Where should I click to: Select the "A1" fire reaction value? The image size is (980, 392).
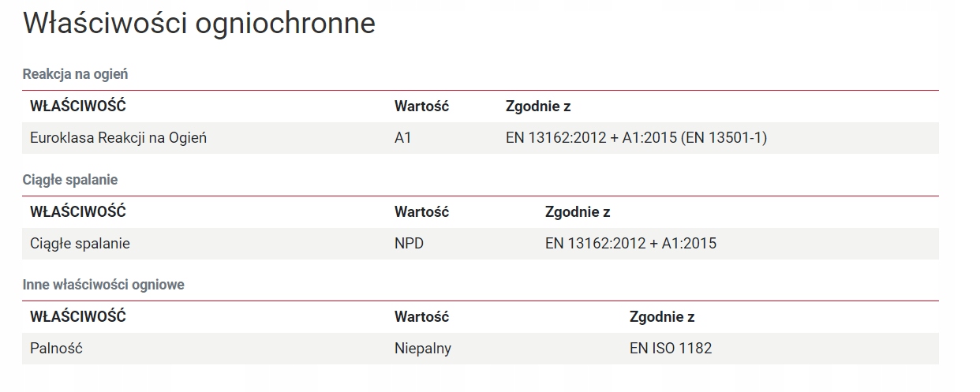[403, 138]
